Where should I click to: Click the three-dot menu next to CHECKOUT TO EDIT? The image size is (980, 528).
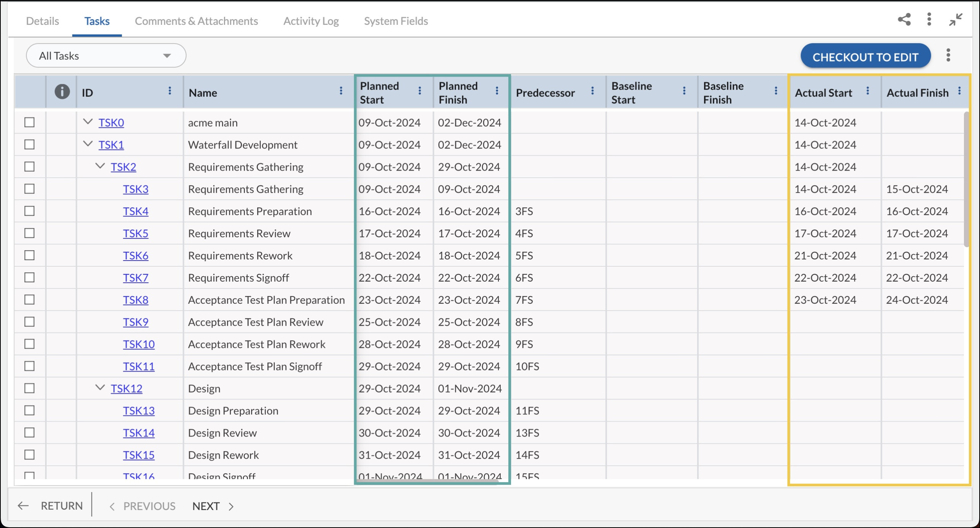[x=949, y=56]
